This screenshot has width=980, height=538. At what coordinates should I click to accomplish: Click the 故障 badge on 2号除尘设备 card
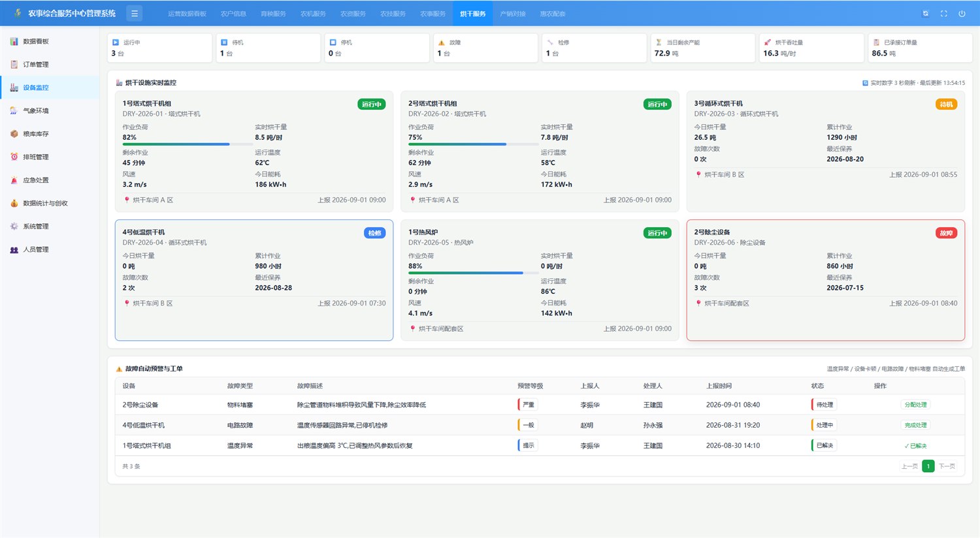(946, 233)
